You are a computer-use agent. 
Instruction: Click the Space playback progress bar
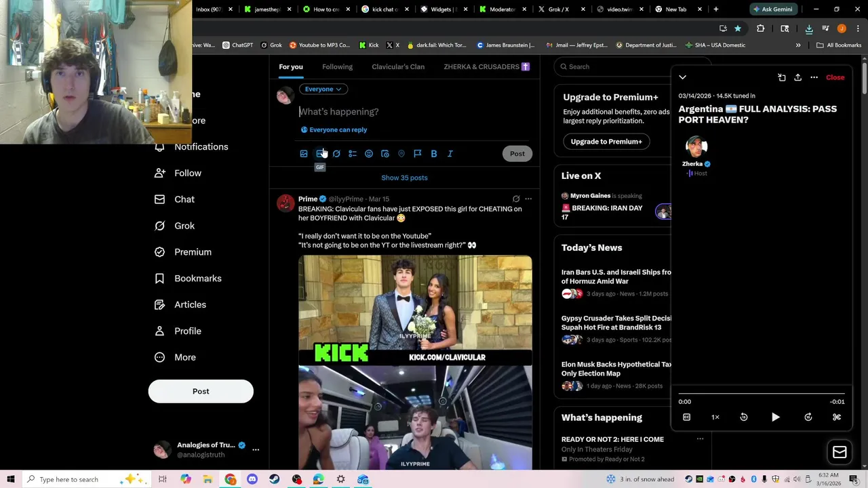point(762,392)
